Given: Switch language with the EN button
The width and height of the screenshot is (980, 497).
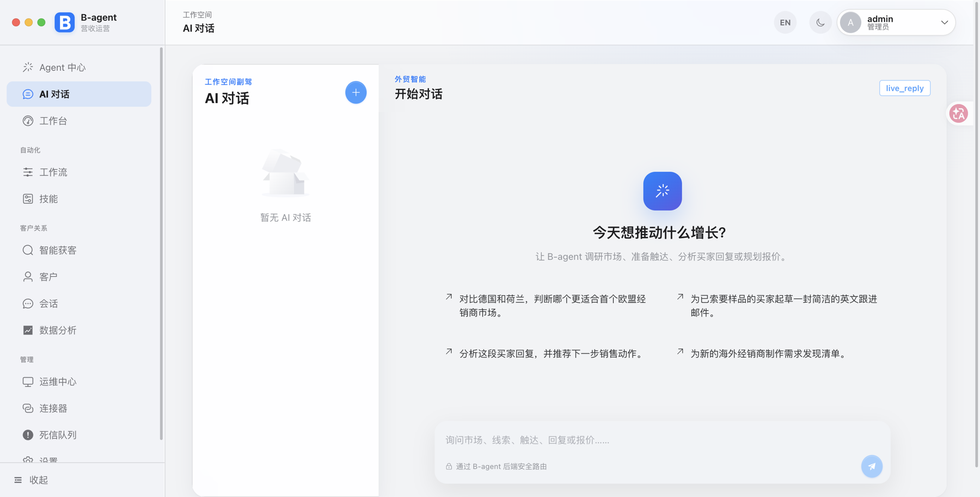Looking at the screenshot, I should tap(785, 22).
